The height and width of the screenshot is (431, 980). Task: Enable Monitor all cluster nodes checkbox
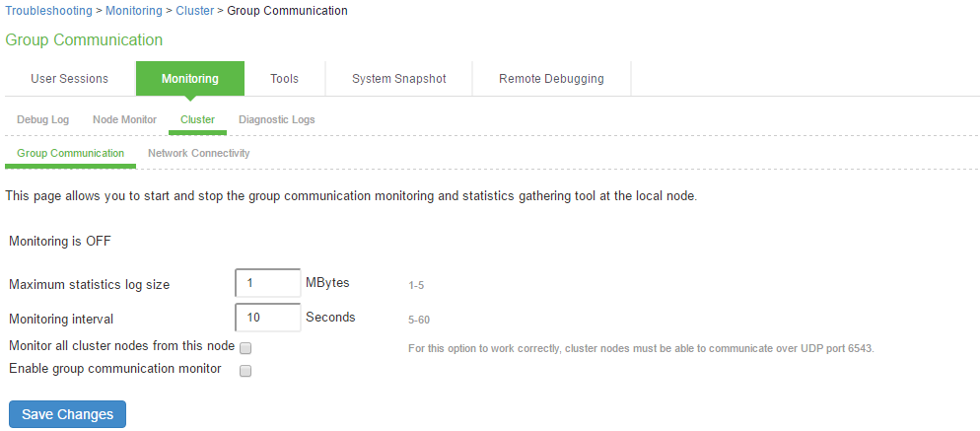tap(245, 348)
